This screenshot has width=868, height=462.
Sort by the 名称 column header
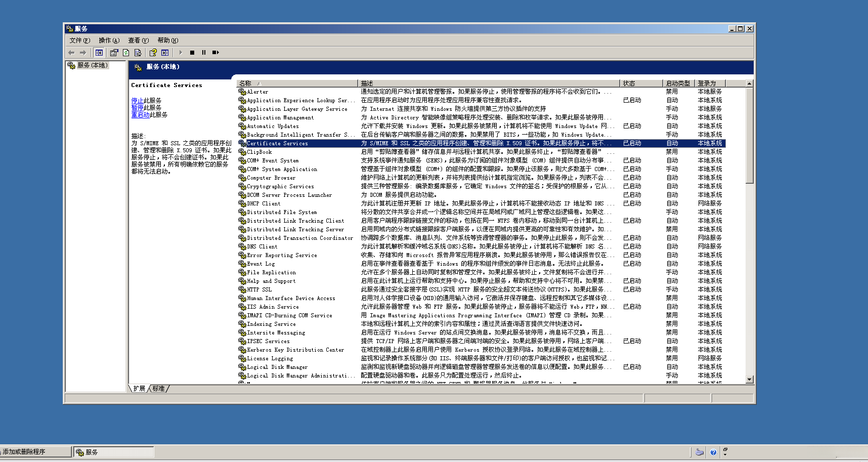(x=297, y=83)
